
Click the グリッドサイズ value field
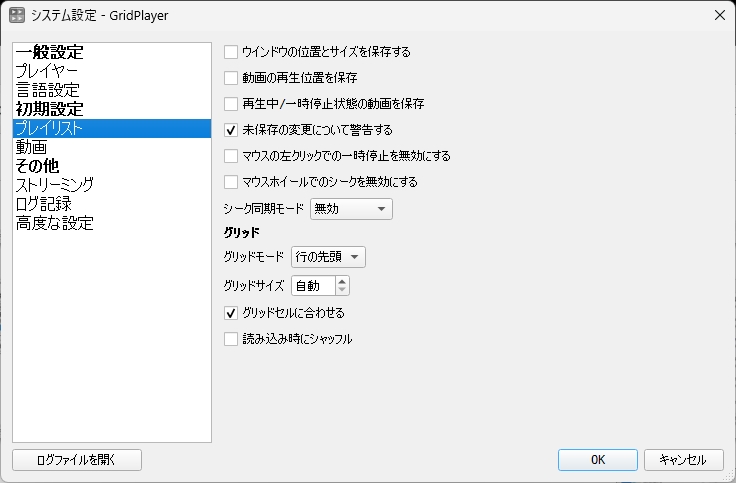pos(313,286)
